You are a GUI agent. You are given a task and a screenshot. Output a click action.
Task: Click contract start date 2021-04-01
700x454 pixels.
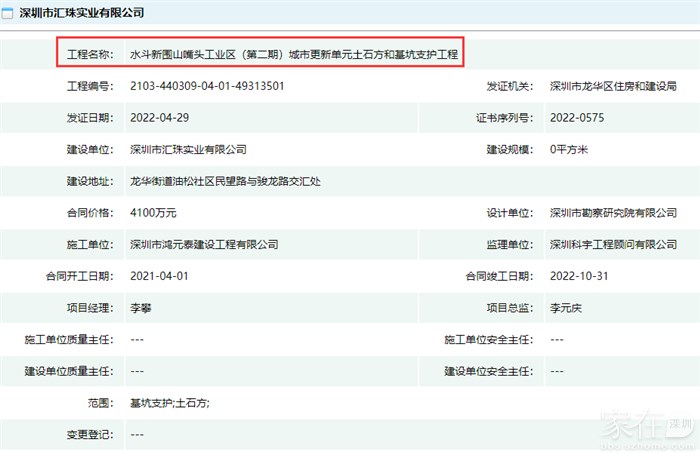pos(158,277)
